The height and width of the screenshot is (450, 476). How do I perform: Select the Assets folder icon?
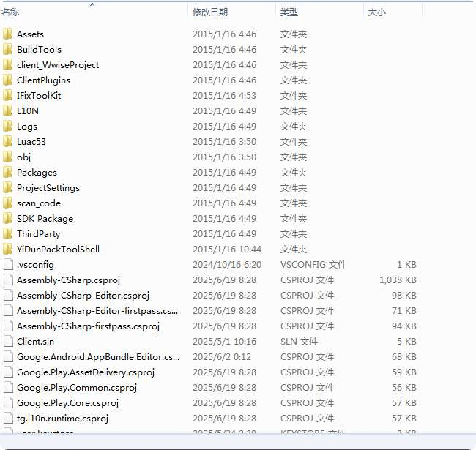(8, 34)
